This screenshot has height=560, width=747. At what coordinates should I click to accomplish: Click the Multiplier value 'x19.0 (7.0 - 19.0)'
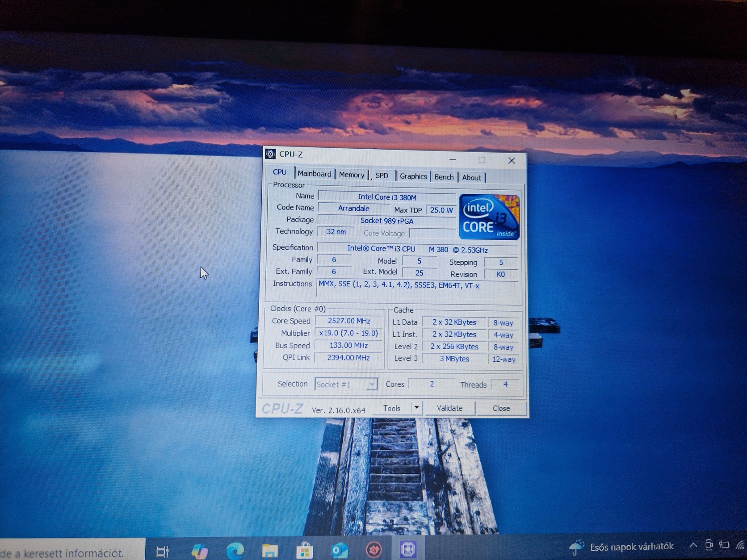click(348, 333)
